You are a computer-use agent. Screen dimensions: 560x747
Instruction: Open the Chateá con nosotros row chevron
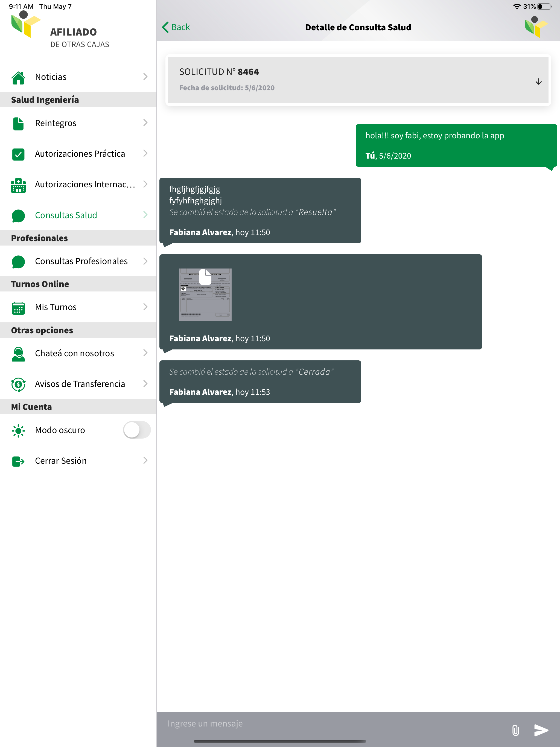coord(145,353)
